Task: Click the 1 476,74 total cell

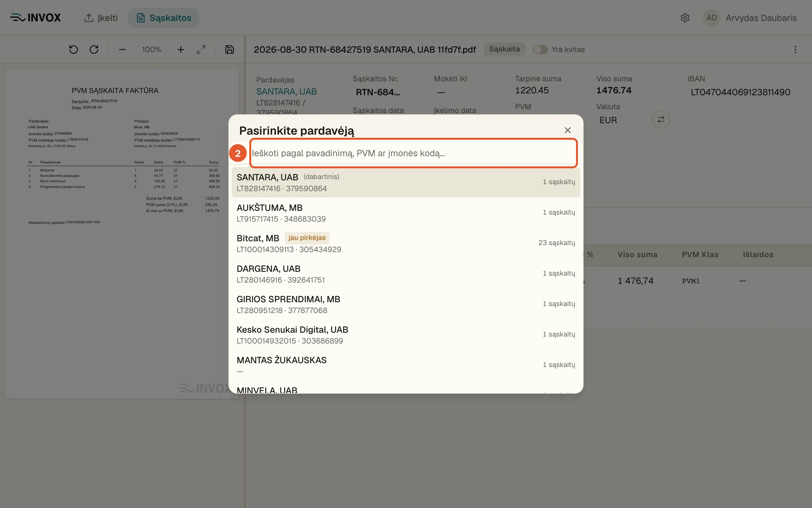Action: coord(636,281)
